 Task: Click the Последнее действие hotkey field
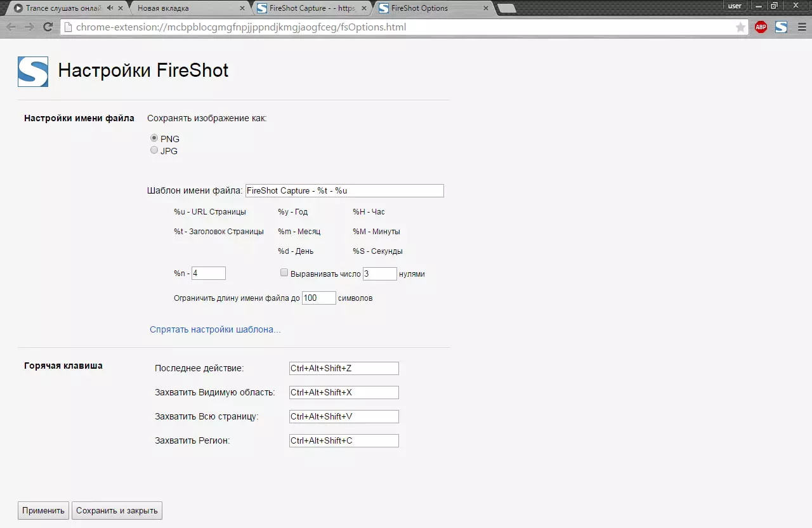tap(344, 368)
